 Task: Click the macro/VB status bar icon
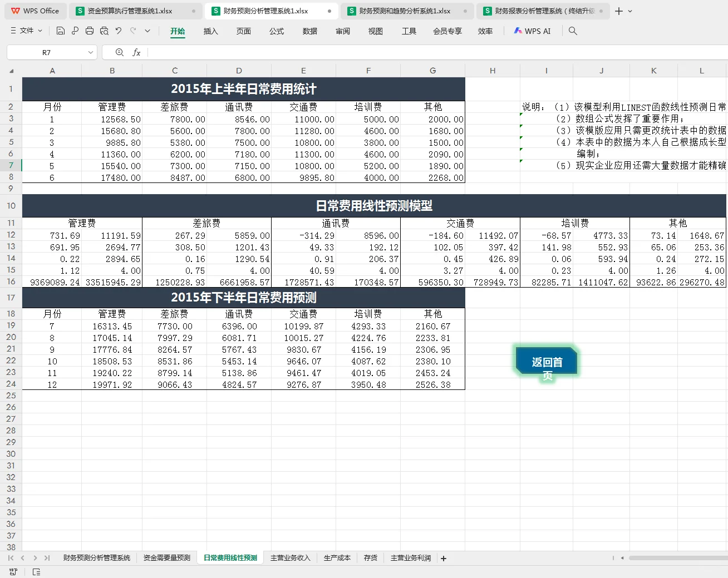point(13,572)
